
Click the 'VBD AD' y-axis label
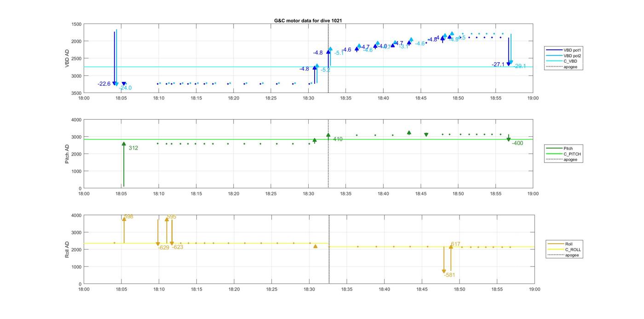pos(67,58)
